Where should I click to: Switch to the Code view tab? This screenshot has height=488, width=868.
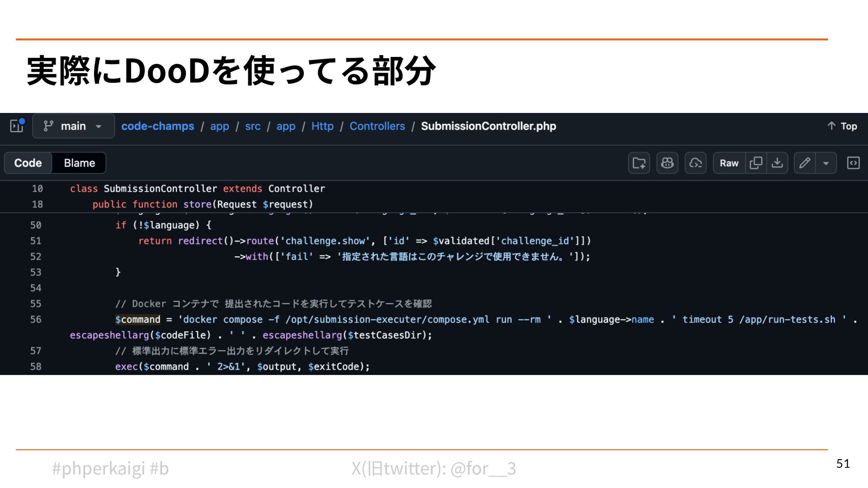click(28, 163)
